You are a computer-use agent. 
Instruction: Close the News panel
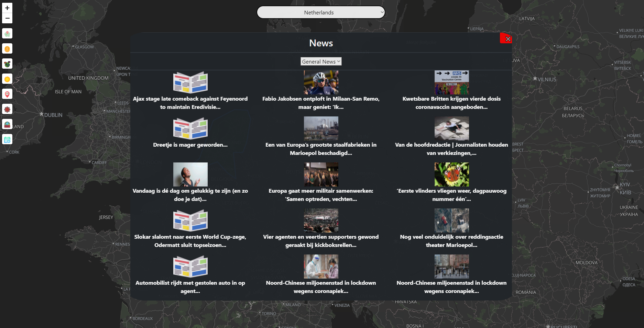coord(507,39)
